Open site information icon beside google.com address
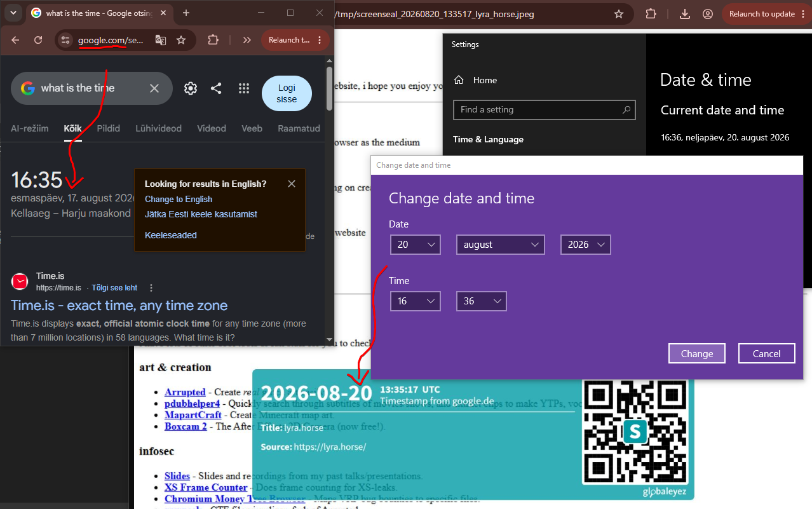 click(65, 40)
